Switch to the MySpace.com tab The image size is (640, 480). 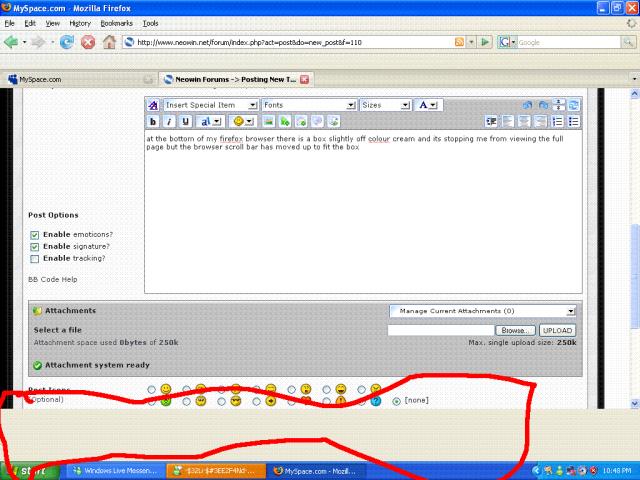[x=78, y=79]
